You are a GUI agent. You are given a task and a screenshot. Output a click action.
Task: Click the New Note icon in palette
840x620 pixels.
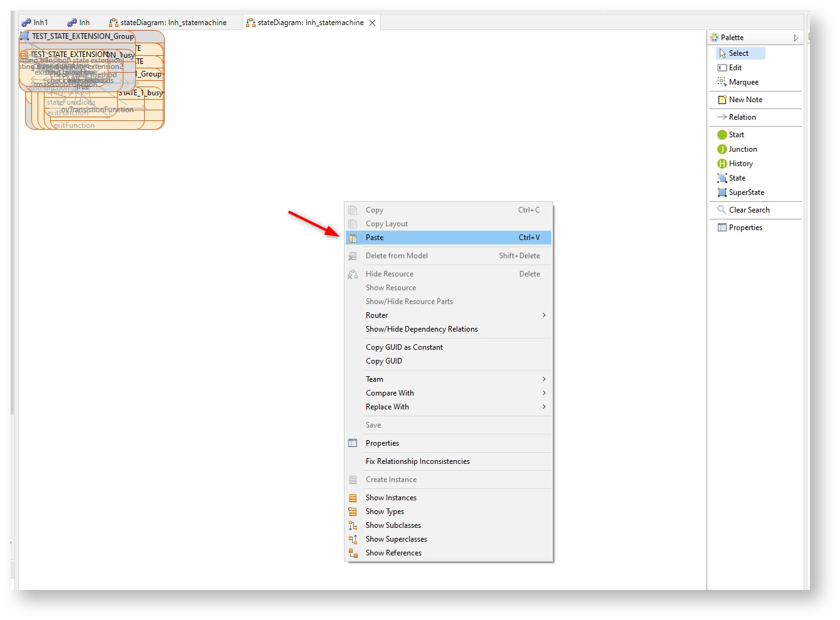tap(722, 100)
